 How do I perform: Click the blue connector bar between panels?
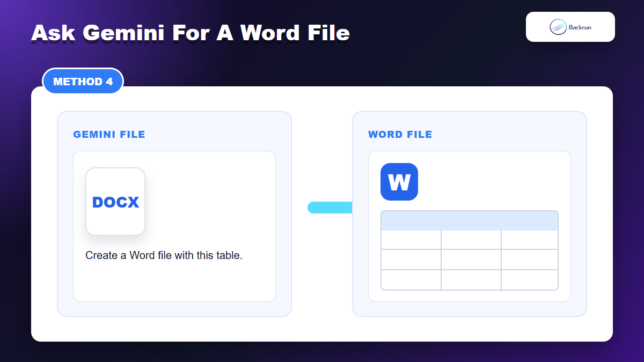point(330,208)
